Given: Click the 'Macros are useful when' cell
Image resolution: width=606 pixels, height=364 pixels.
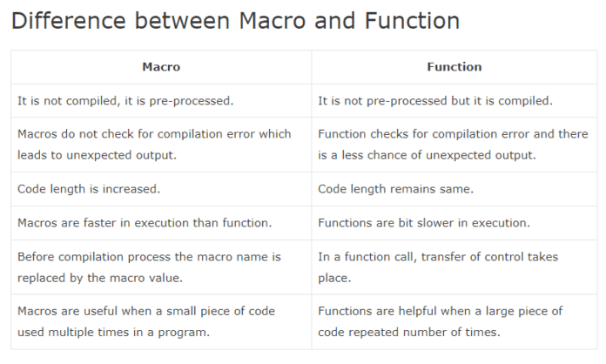Looking at the screenshot, I should tap(154, 321).
